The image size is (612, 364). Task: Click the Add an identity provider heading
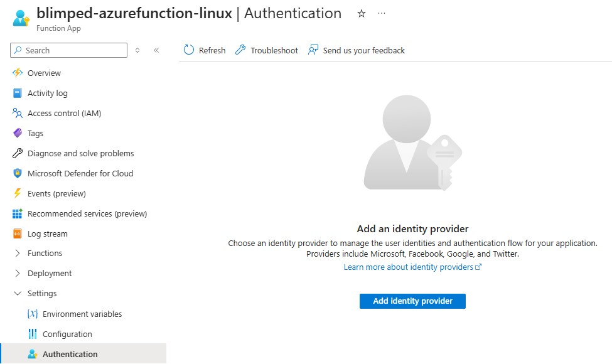pyautogui.click(x=412, y=228)
